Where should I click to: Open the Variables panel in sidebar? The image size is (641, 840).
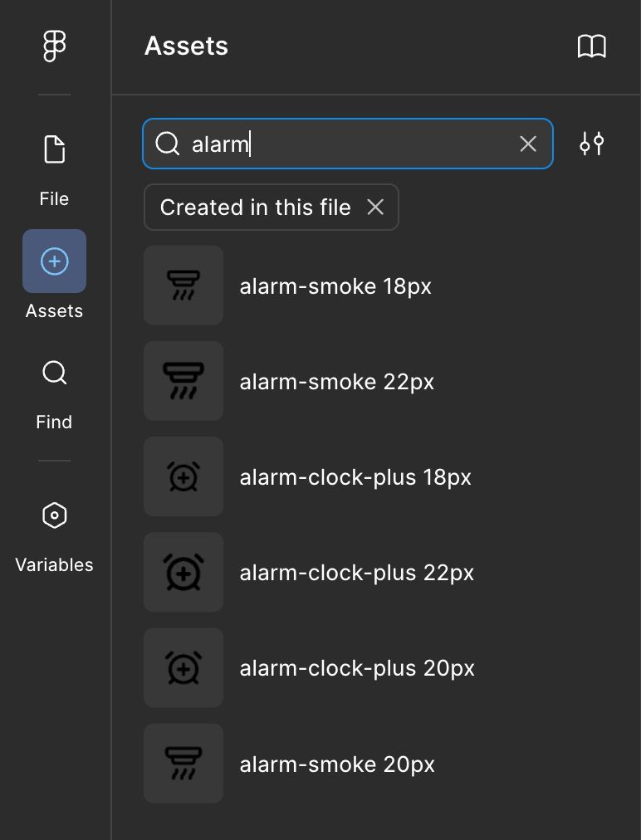(54, 537)
